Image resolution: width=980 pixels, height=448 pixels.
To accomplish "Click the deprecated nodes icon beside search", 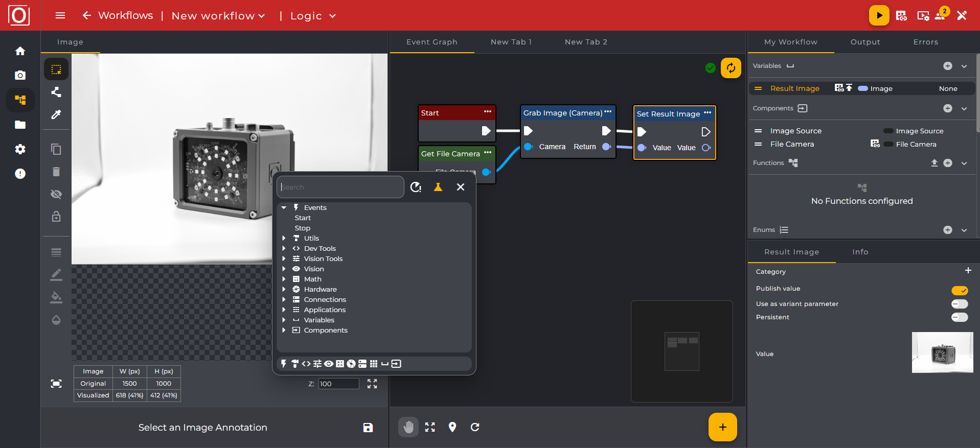I will coord(416,187).
